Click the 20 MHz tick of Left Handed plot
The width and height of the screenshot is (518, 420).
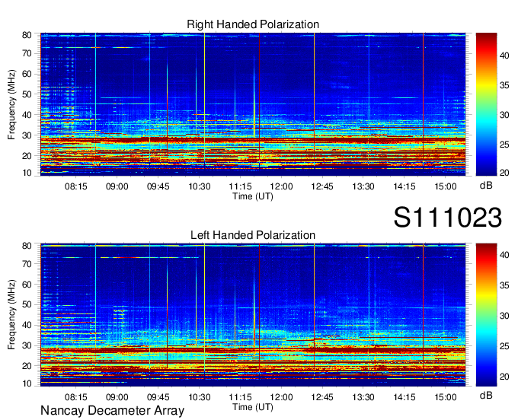point(27,366)
